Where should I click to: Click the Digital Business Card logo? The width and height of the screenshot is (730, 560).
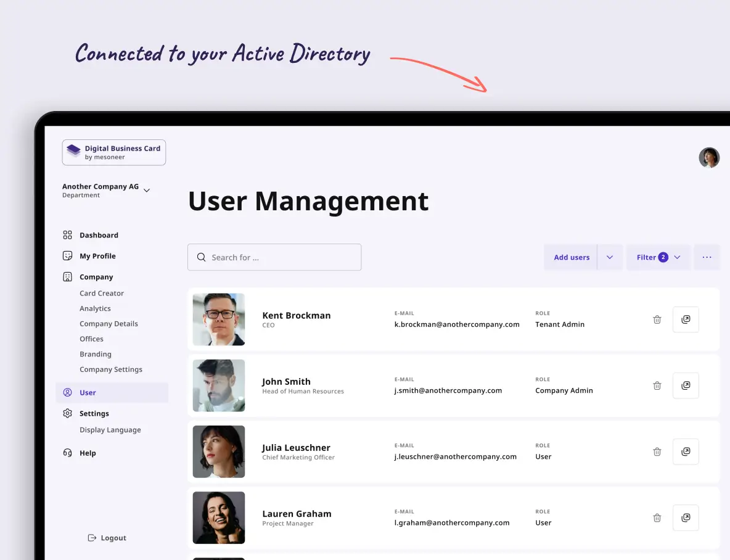[x=113, y=152]
